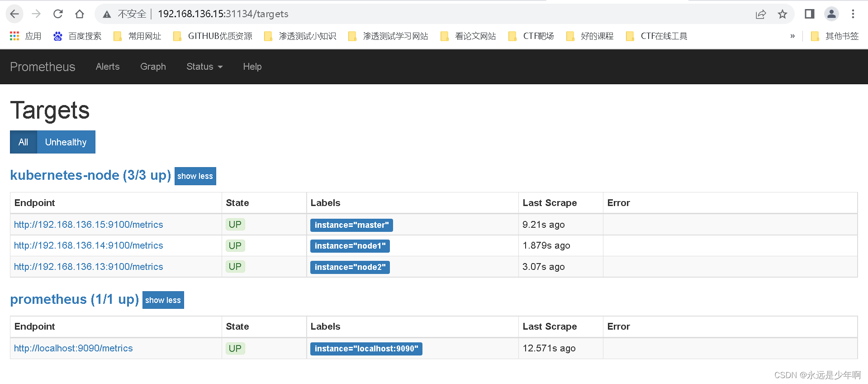Open the CTF在线工具 bookmark folder
This screenshot has height=384, width=868.
[657, 36]
